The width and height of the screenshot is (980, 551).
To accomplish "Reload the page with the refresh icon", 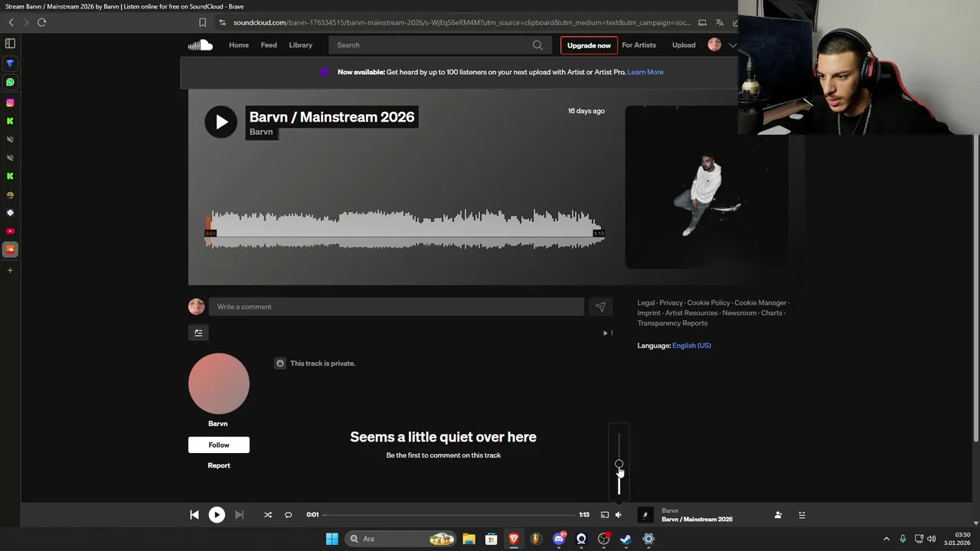I will 41,22.
